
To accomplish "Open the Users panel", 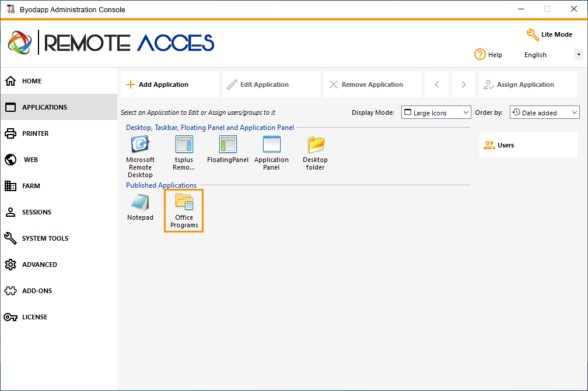I will point(528,145).
